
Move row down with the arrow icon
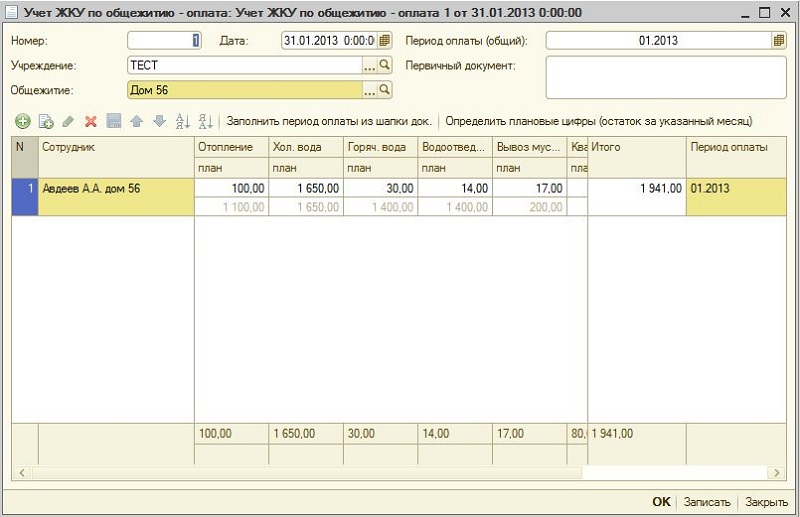coord(158,121)
